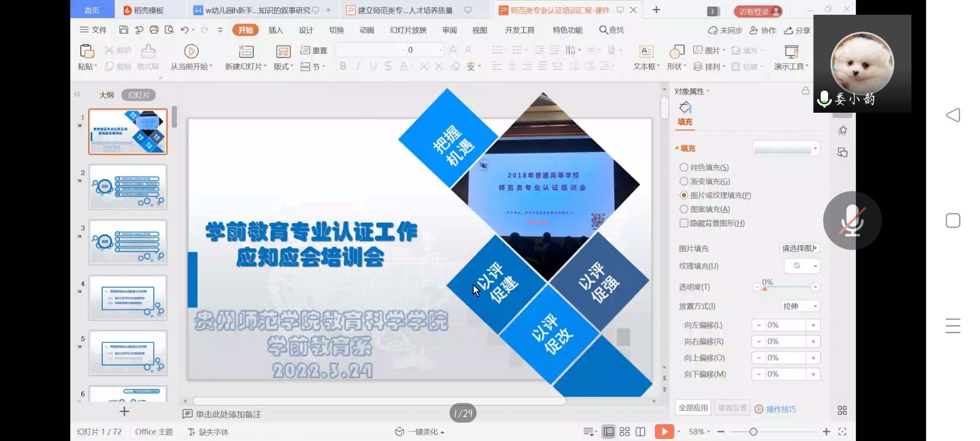This screenshot has width=980, height=441.
Task: Open the Insert ribbon tab
Action: (276, 30)
